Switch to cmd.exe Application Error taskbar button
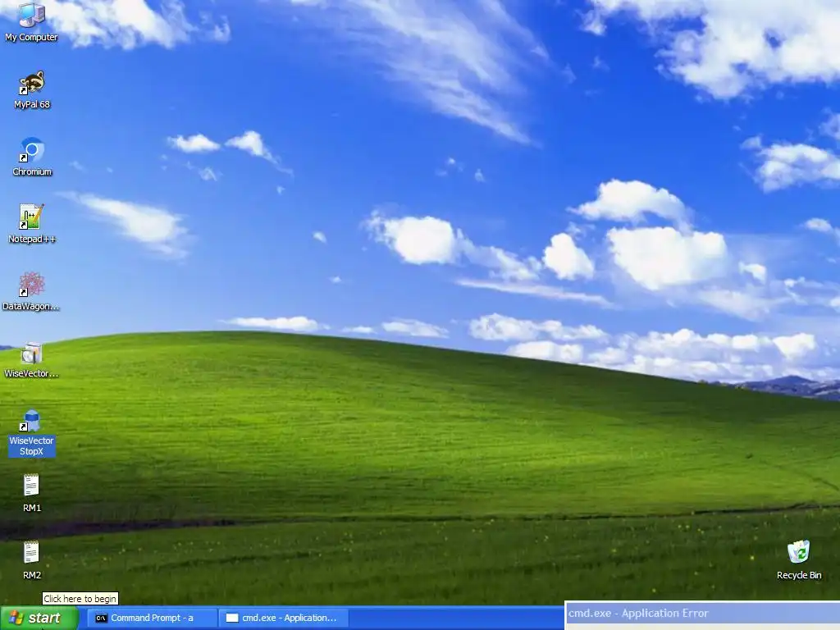The height and width of the screenshot is (630, 840). coord(283,618)
